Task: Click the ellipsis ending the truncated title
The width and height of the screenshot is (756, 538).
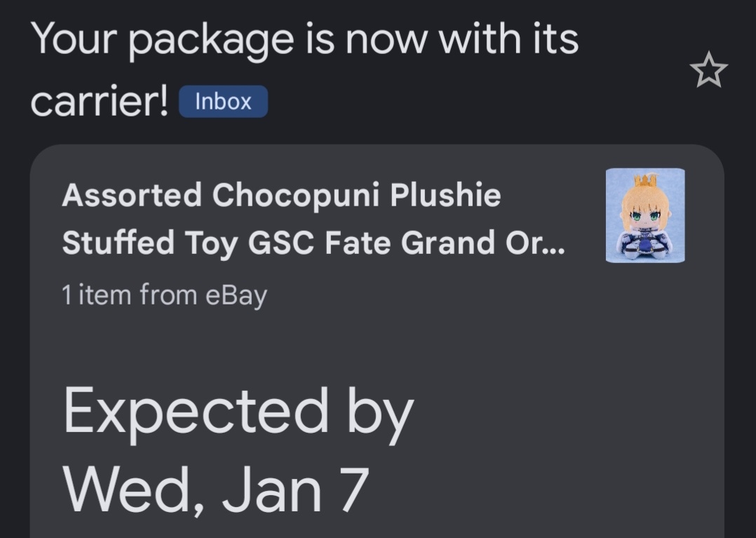Action: (554, 247)
